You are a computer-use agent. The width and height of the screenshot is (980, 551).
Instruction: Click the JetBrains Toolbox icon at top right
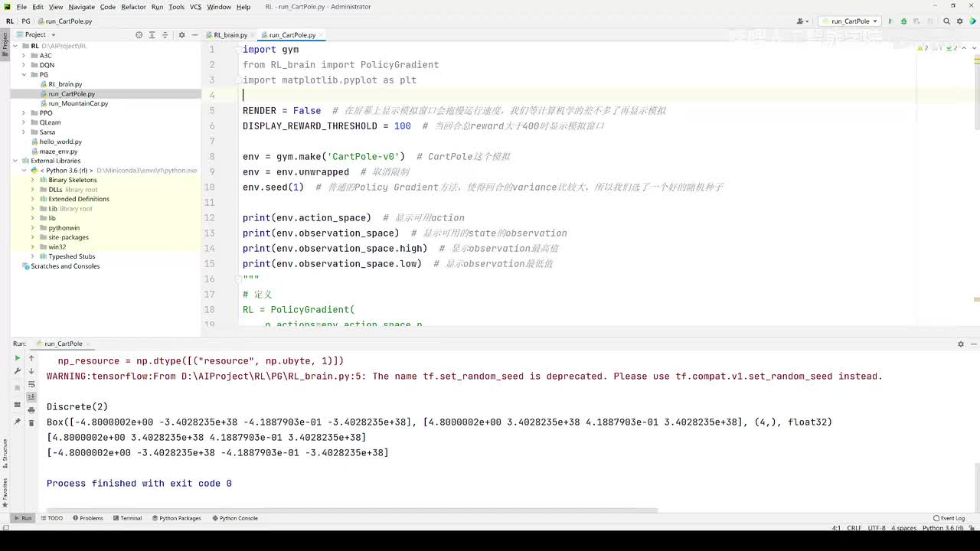click(x=972, y=21)
